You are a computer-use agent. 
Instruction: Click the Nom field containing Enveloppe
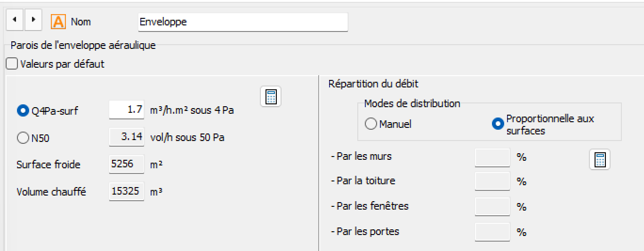(x=243, y=22)
